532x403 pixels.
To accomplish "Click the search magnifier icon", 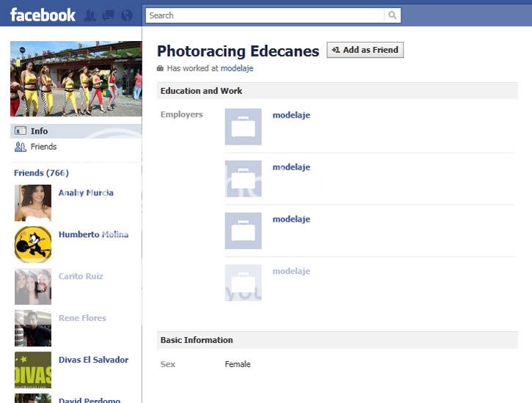I will click(393, 15).
